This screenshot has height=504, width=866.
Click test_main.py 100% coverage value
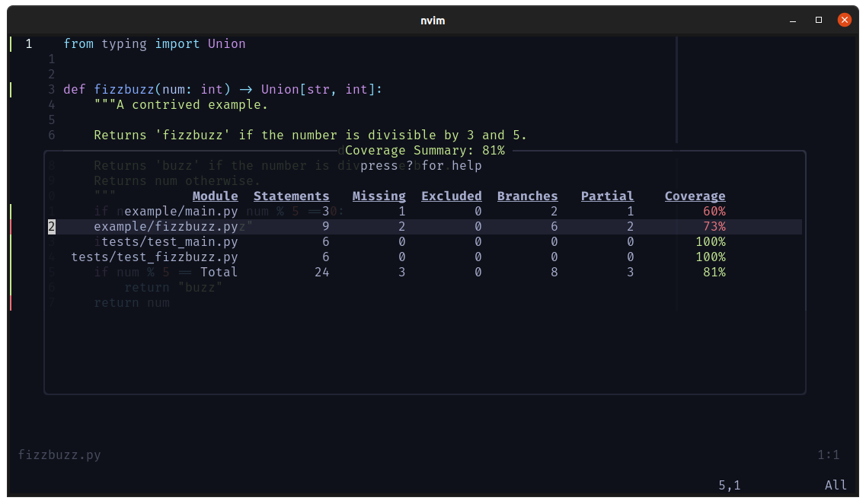pyautogui.click(x=711, y=242)
